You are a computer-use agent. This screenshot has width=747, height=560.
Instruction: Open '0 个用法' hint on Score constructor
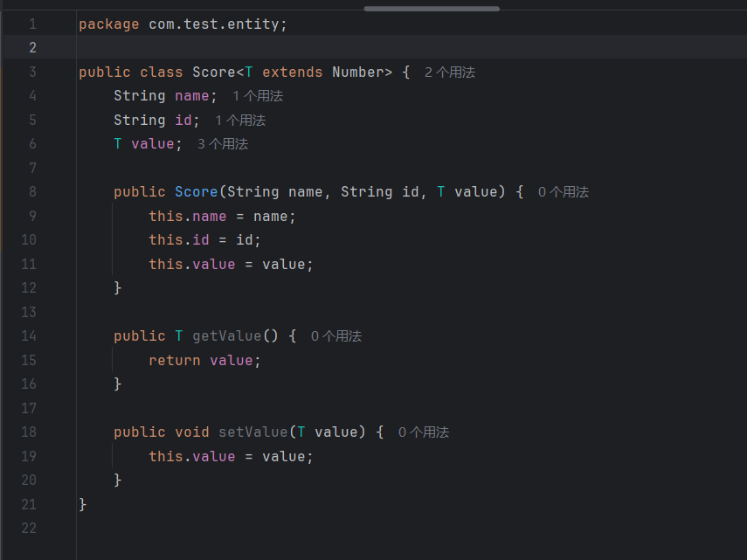point(564,192)
